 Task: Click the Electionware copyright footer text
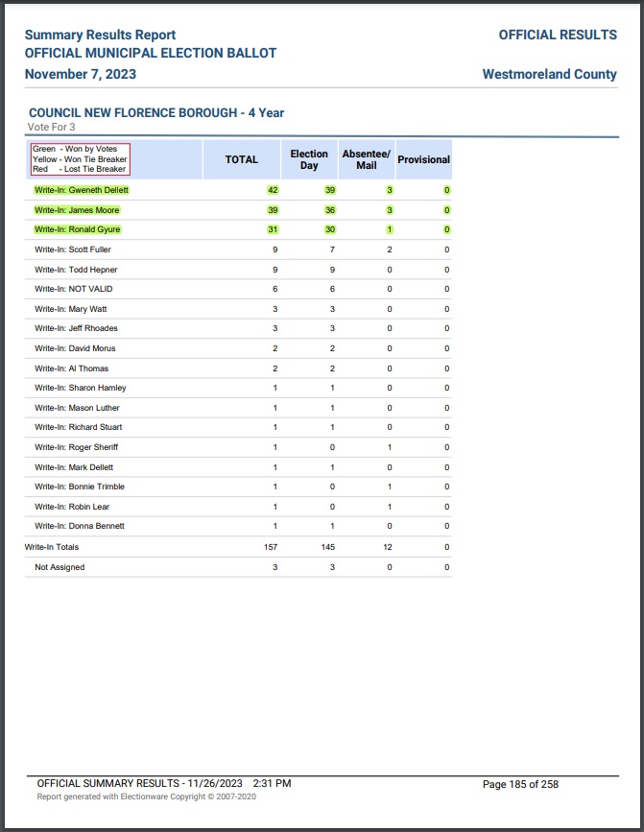point(146,796)
